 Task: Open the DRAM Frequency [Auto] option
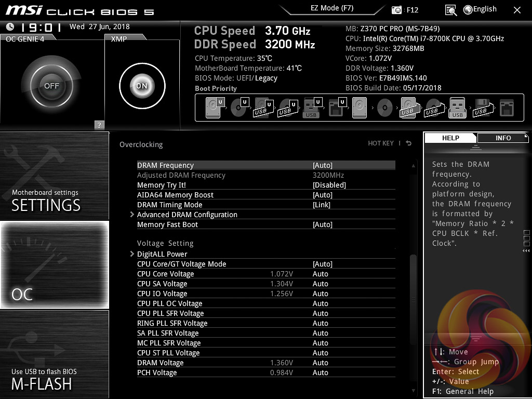point(266,165)
